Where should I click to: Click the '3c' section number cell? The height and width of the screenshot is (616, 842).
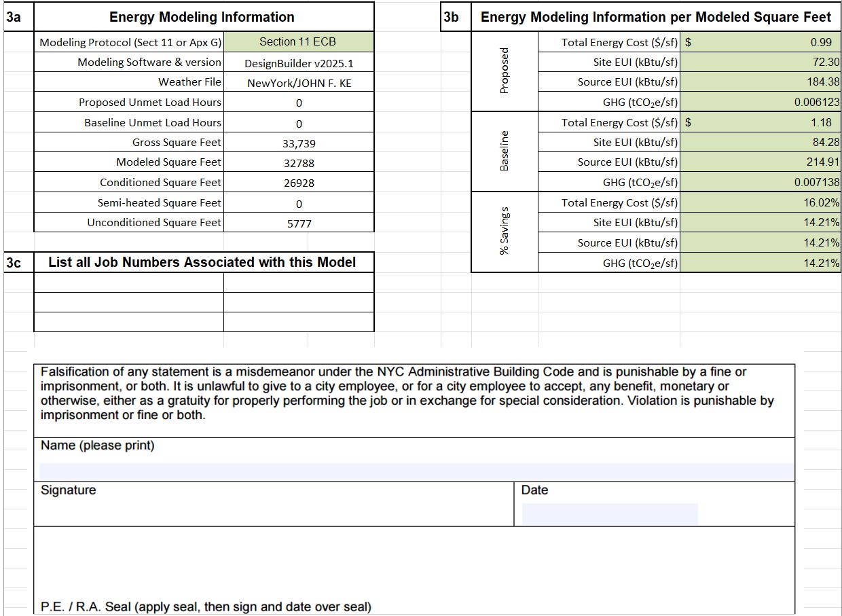pyautogui.click(x=18, y=262)
